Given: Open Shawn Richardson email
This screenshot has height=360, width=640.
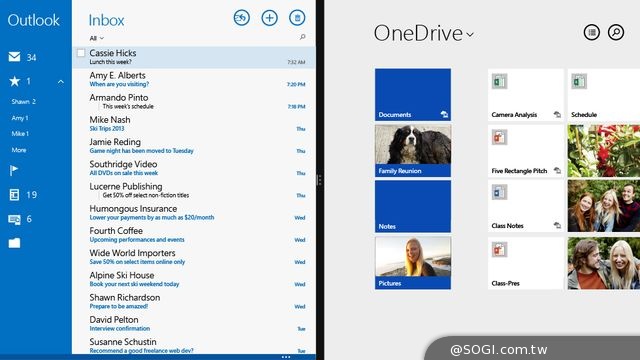Looking at the screenshot, I should [194, 301].
